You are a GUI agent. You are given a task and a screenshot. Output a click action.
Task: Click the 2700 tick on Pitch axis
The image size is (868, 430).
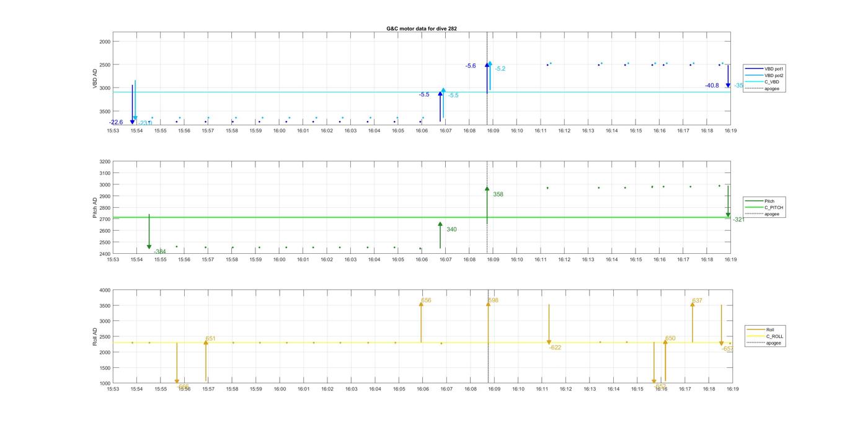point(104,219)
